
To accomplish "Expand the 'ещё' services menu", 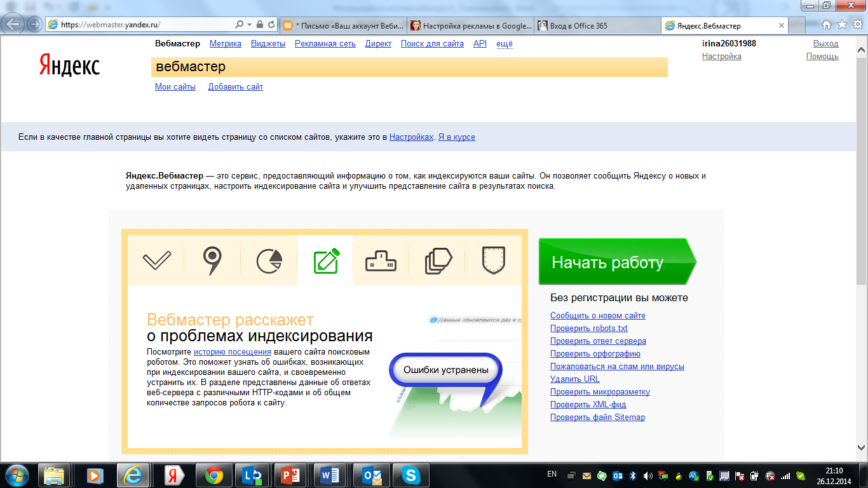I will click(x=505, y=44).
